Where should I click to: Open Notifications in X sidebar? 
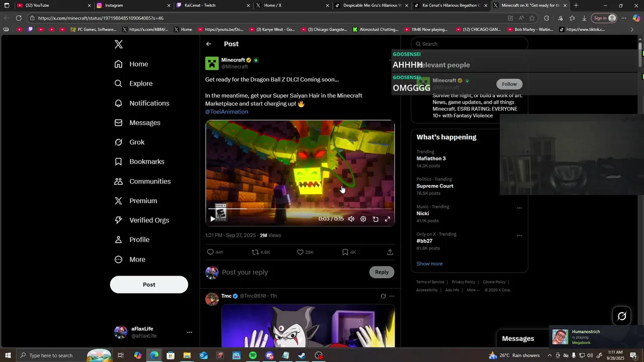[x=142, y=103]
